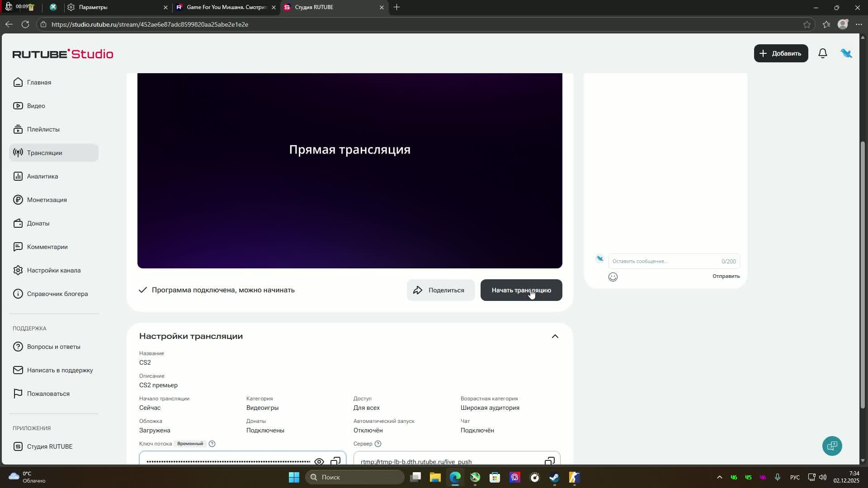The image size is (868, 488).
Task: Copy the stream key with the copy icon
Action: [x=336, y=461]
